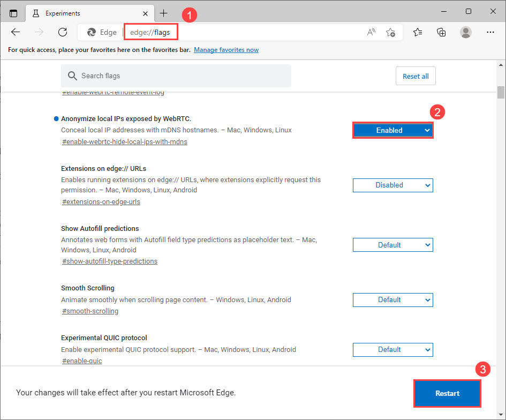Open the Favorites list icon
Image resolution: width=506 pixels, height=420 pixels.
(418, 32)
